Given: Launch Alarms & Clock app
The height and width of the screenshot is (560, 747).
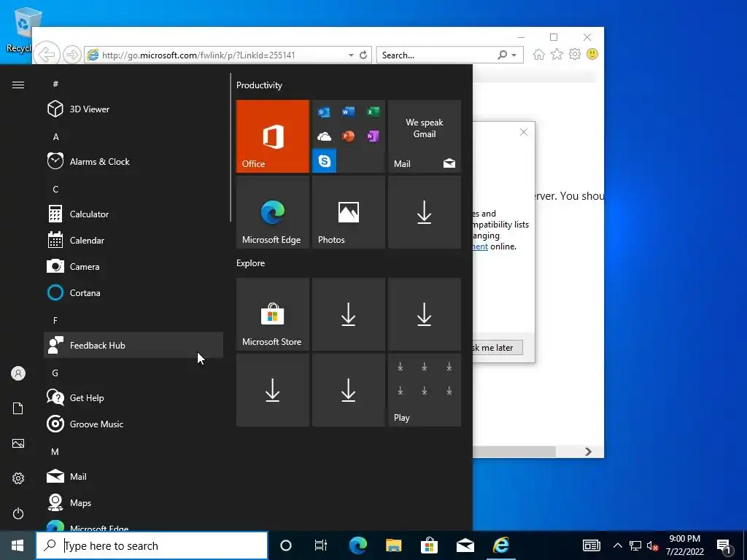Looking at the screenshot, I should pyautogui.click(x=133, y=161).
